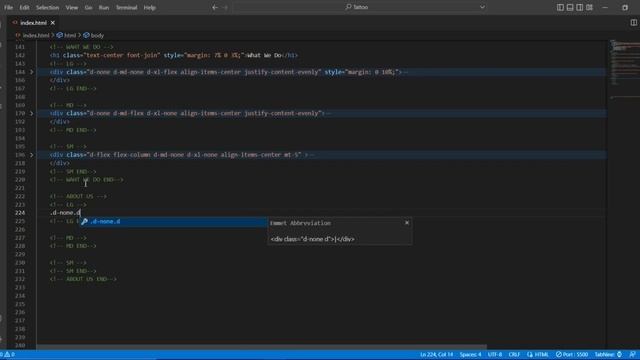Select the index.html editor tab
This screenshot has width=640, height=360.
33,23
